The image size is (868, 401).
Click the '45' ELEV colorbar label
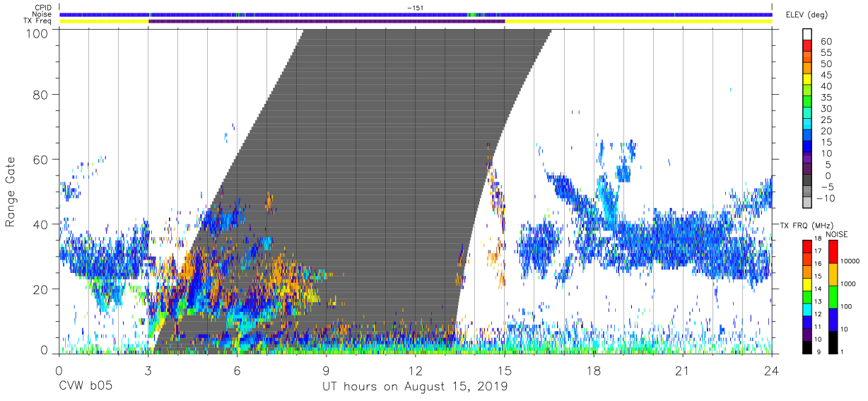point(826,76)
